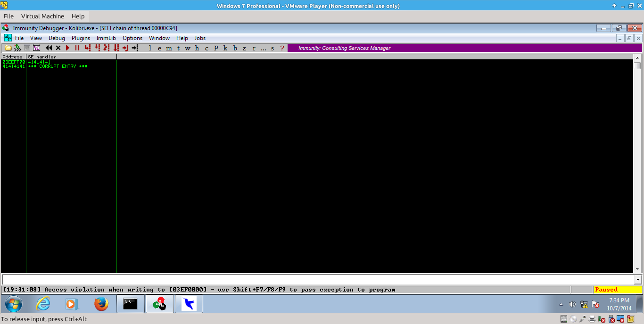Show source with 's' toolbar button
Viewport: 644px width, 324px height.
pyautogui.click(x=272, y=48)
